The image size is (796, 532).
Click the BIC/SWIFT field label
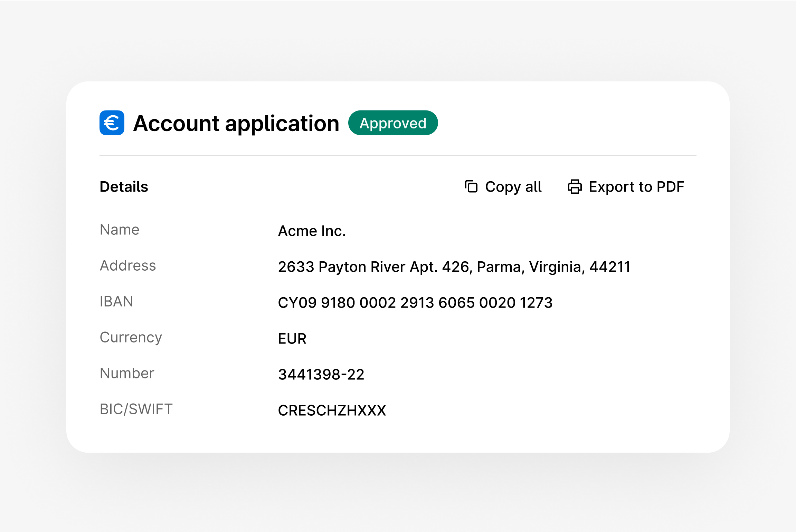[x=135, y=409]
